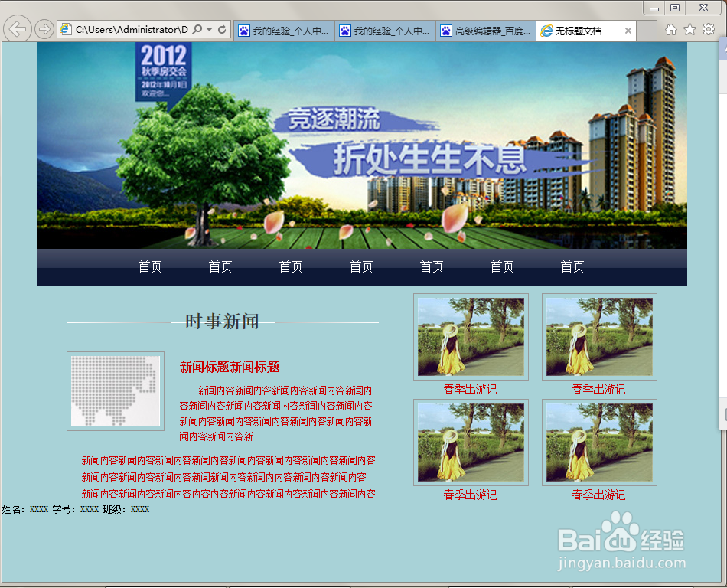
Task: Click the top-right 春季出游记 link
Action: point(599,389)
